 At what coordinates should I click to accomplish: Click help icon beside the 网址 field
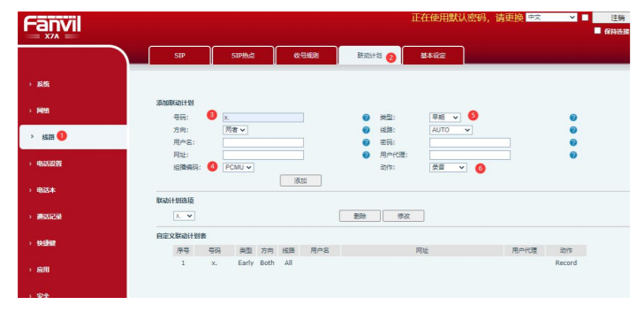pos(366,156)
